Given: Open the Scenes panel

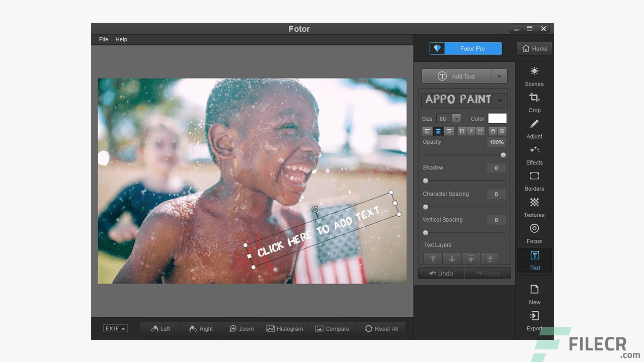Looking at the screenshot, I should pos(534,76).
